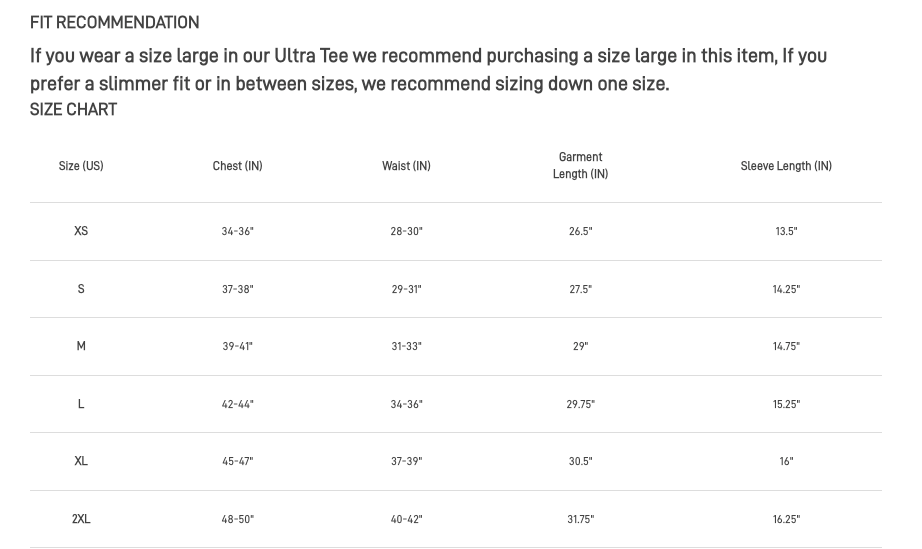
Task: Click the 48-50" chest value for 2XL
Action: click(x=238, y=520)
